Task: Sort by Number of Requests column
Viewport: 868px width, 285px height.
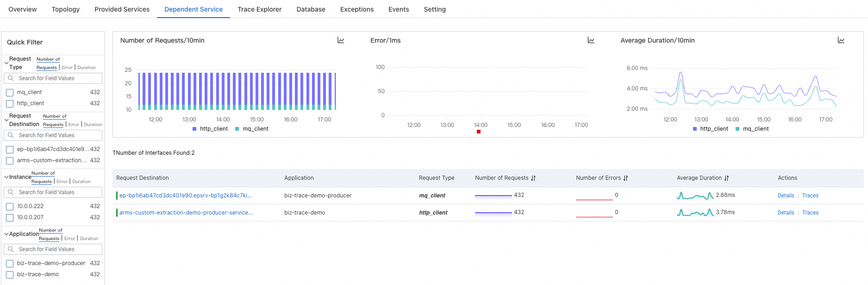Action: (x=533, y=178)
